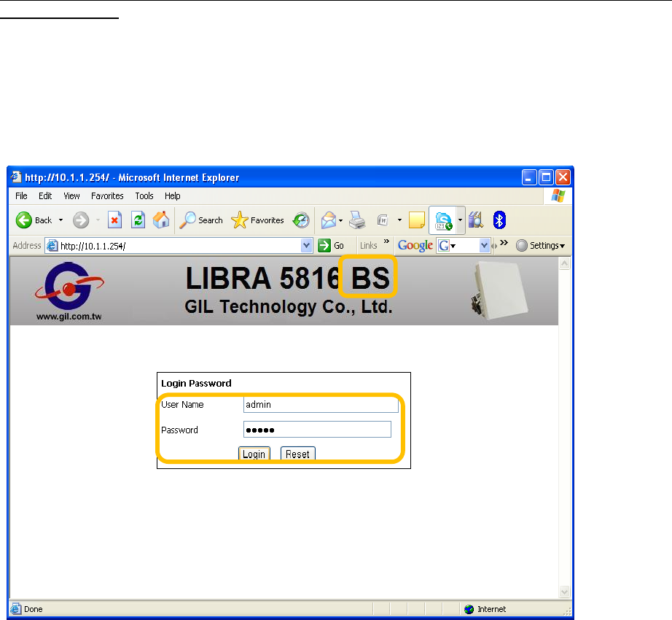Viewport: 672px width, 620px height.
Task: Click the Mail envelope icon
Action: tap(329, 220)
